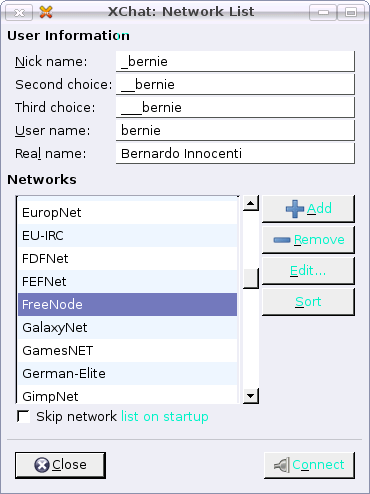Click the XChat logo in title bar
Screen dimensions: 370x494
coord(46,12)
